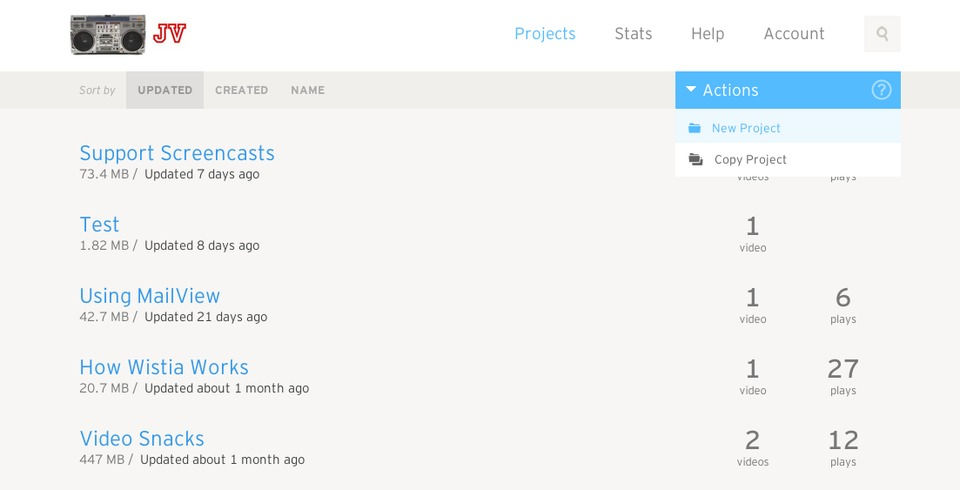This screenshot has height=490, width=960.
Task: Click the Copy Project folders icon
Action: [696, 160]
